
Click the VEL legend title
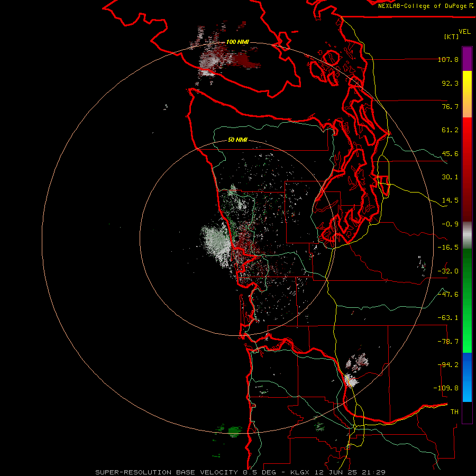[464, 31]
